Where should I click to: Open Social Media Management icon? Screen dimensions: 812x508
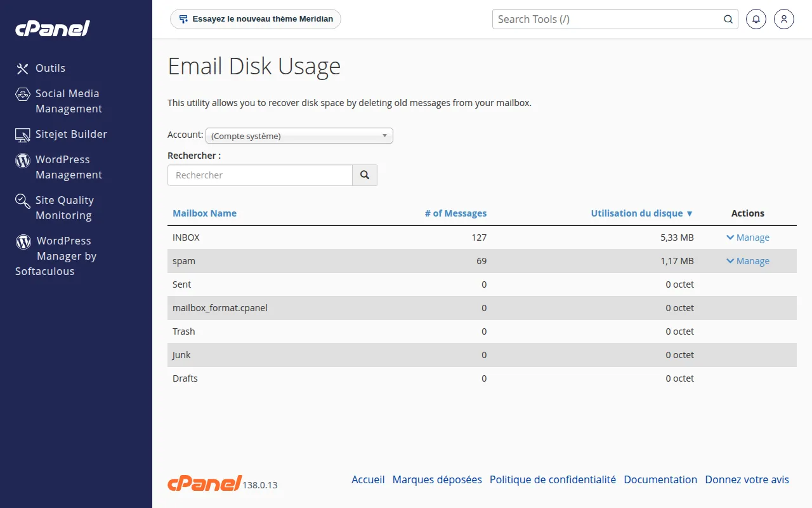23,94
